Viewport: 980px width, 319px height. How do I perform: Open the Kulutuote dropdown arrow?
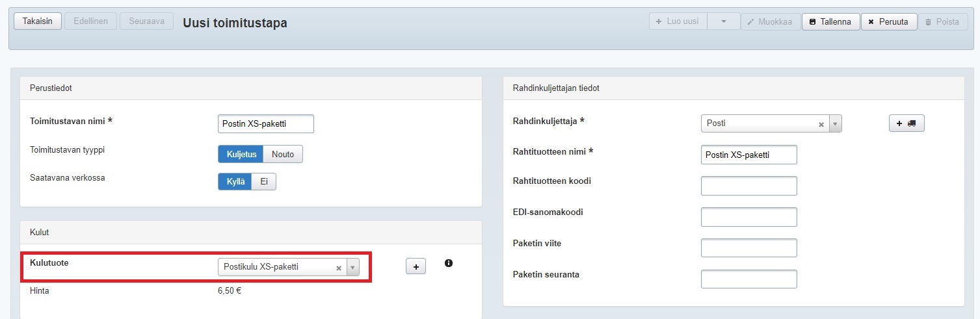pos(352,267)
